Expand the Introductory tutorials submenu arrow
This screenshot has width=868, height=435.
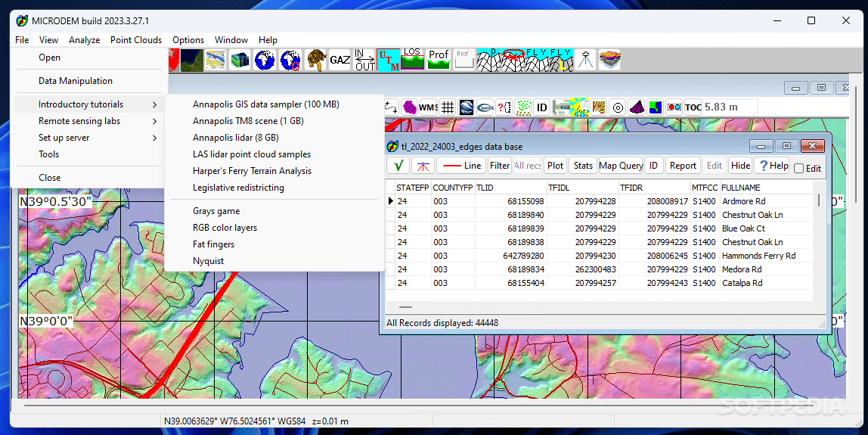point(154,104)
